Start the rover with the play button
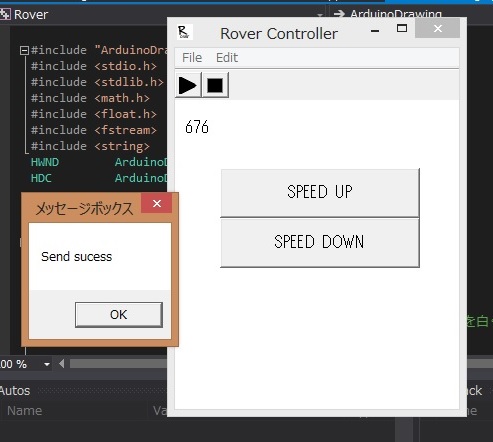 (x=188, y=85)
